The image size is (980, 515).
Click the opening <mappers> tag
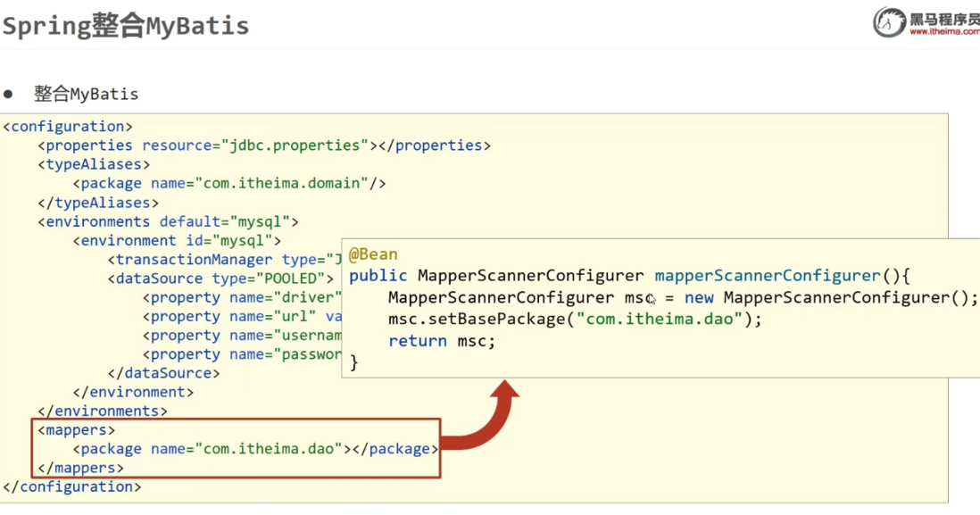[x=76, y=430]
